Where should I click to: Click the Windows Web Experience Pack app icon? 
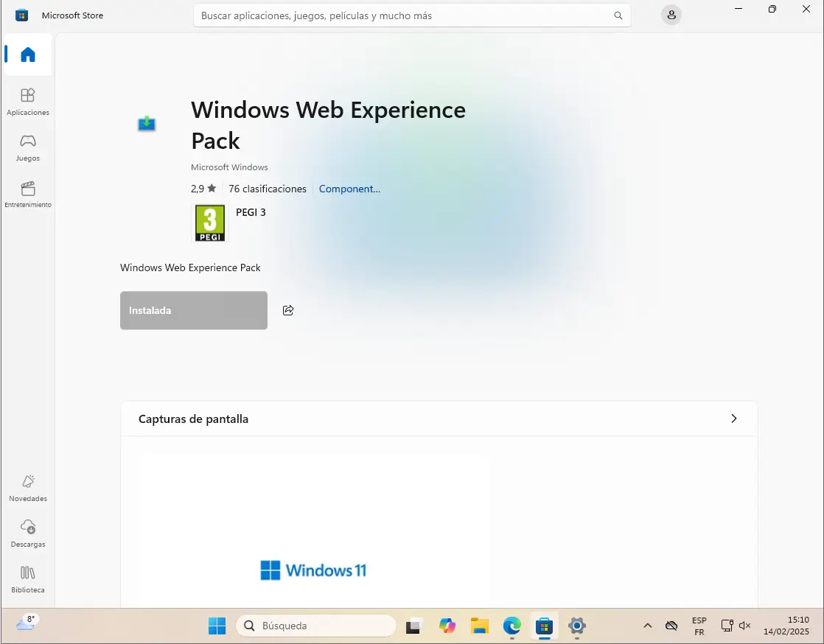tap(147, 124)
